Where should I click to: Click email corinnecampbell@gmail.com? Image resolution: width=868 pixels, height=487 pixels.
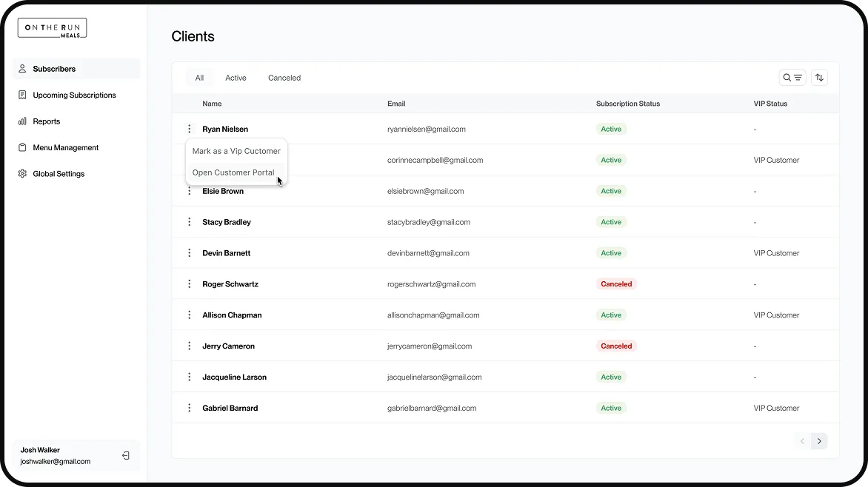(x=435, y=160)
